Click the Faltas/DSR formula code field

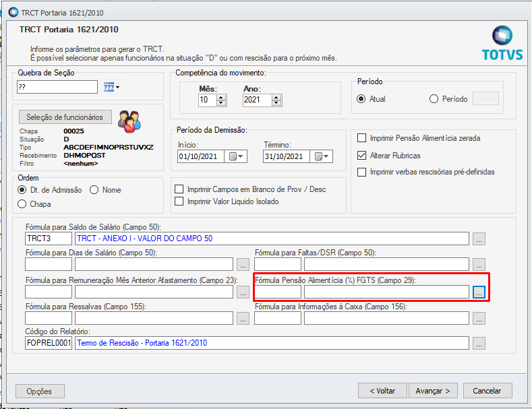pos(278,264)
